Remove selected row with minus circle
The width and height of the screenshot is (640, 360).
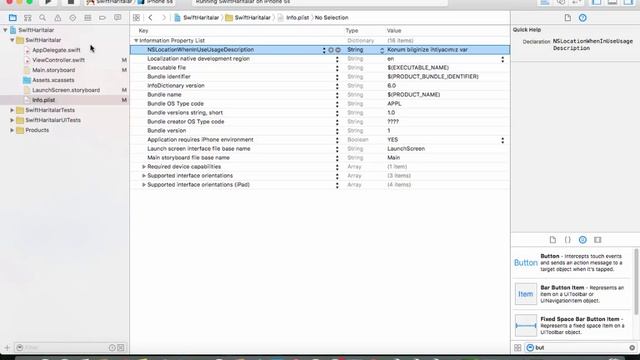pyautogui.click(x=338, y=50)
